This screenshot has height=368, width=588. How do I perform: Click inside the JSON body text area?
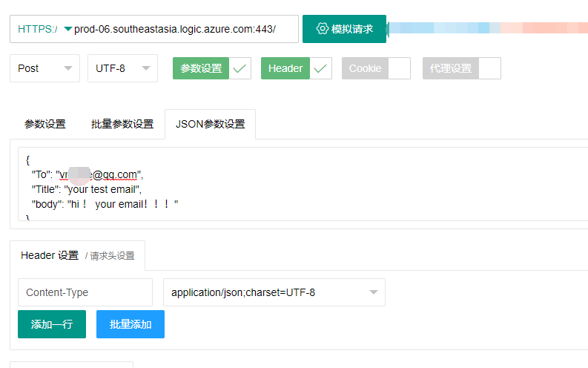click(x=303, y=184)
